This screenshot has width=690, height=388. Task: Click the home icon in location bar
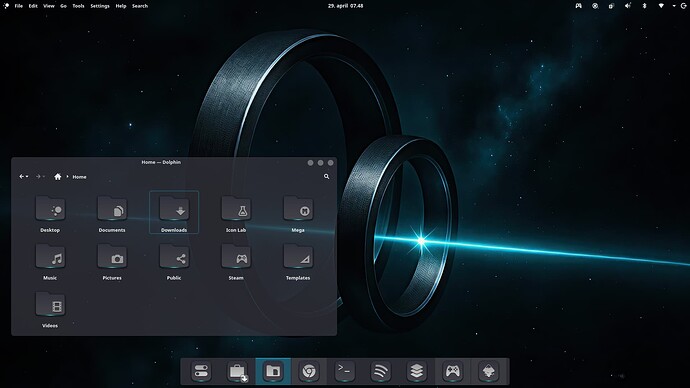58,176
